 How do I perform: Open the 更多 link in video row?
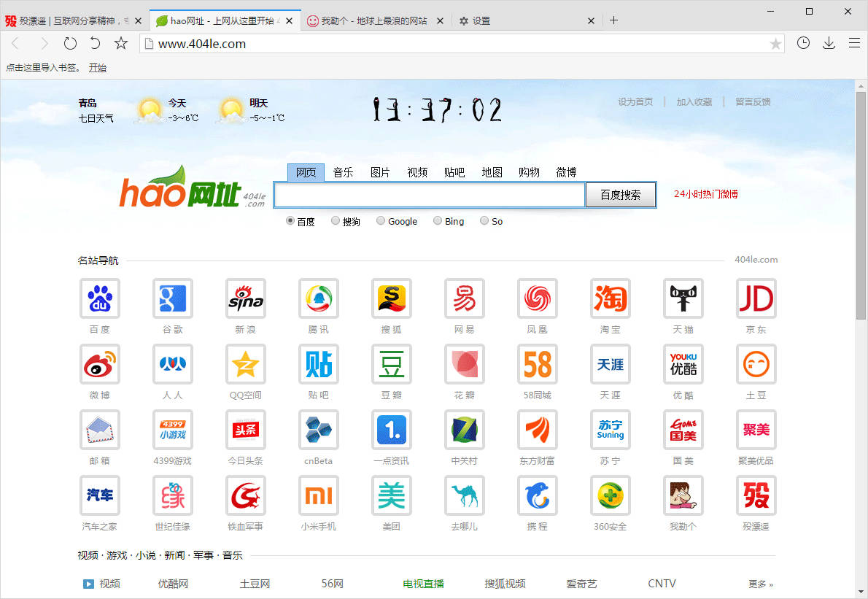click(761, 584)
